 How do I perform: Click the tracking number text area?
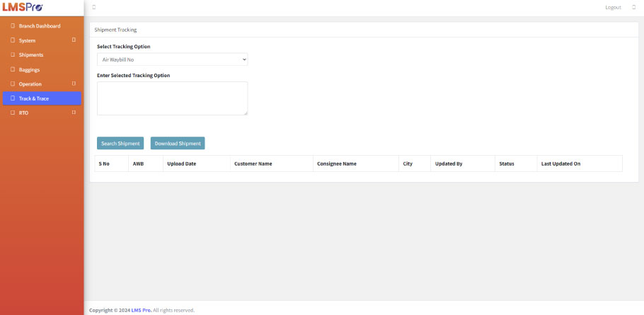(172, 98)
